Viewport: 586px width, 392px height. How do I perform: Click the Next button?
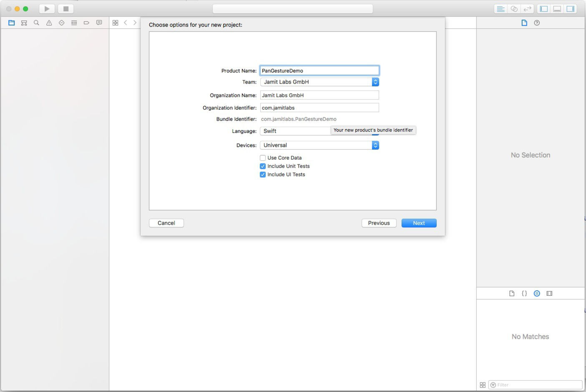coord(419,223)
